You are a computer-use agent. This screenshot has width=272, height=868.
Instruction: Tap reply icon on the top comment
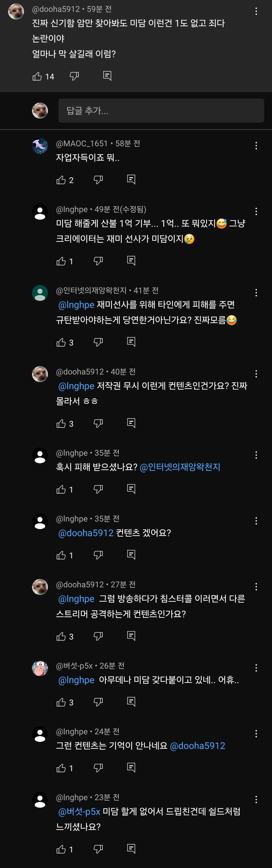(107, 76)
